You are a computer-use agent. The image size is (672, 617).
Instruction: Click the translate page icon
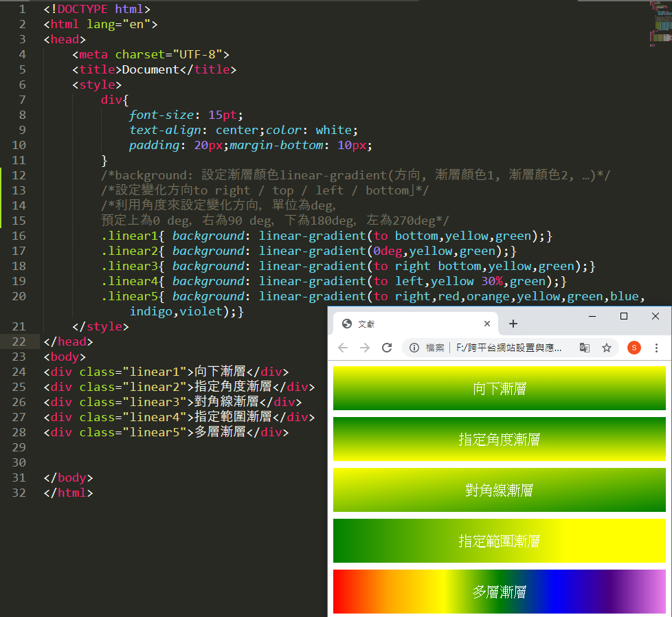[584, 348]
